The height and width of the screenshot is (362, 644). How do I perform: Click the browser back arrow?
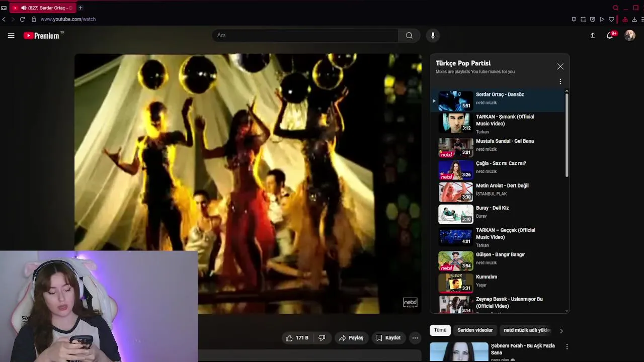pyautogui.click(x=4, y=19)
